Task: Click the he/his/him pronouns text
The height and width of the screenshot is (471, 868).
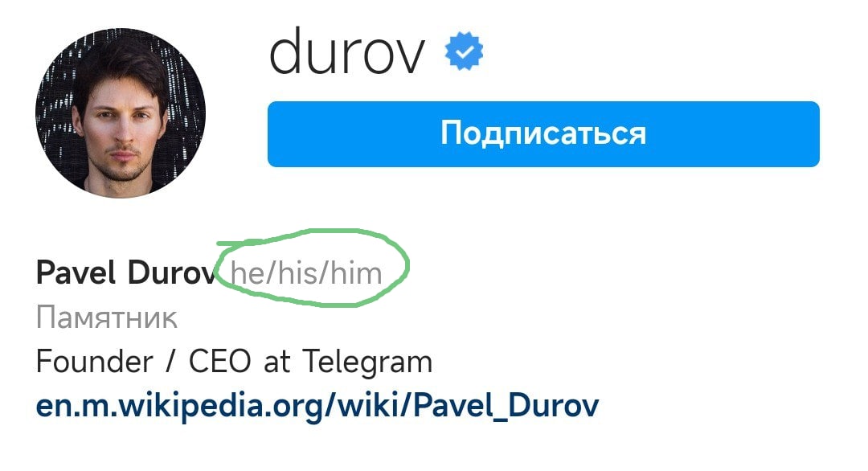Action: pyautogui.click(x=306, y=272)
